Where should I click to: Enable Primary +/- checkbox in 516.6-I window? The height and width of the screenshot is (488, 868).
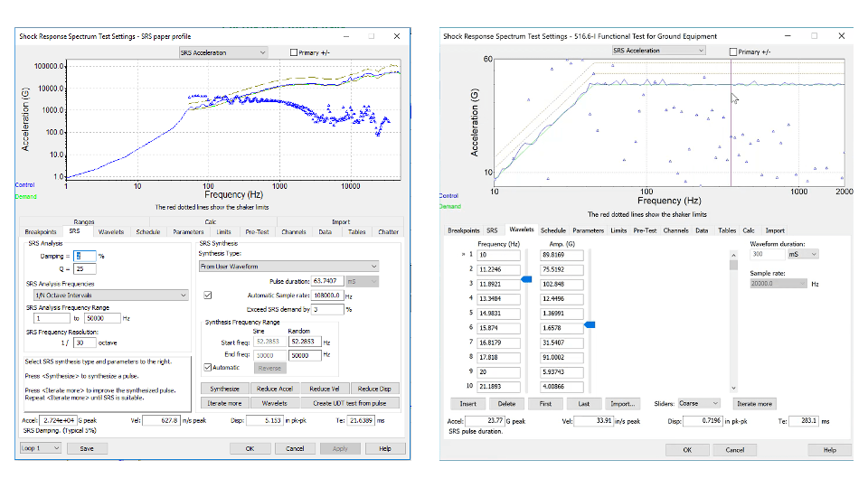pyautogui.click(x=733, y=52)
